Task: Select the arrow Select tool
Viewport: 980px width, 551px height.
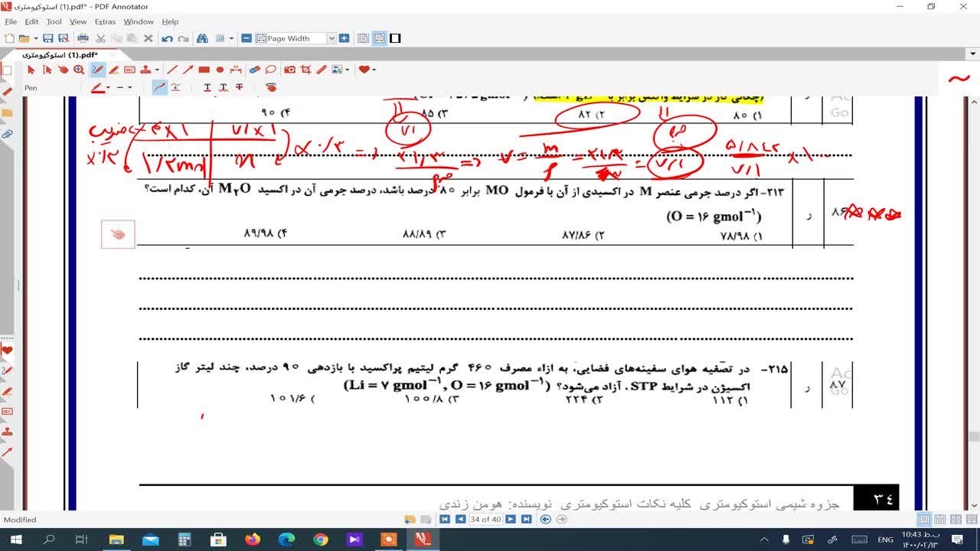Action: click(31, 70)
